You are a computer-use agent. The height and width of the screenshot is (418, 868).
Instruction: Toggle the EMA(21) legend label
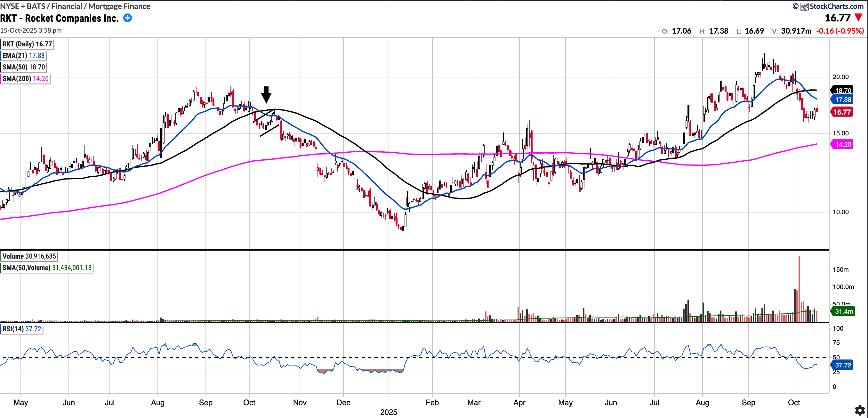click(x=23, y=56)
